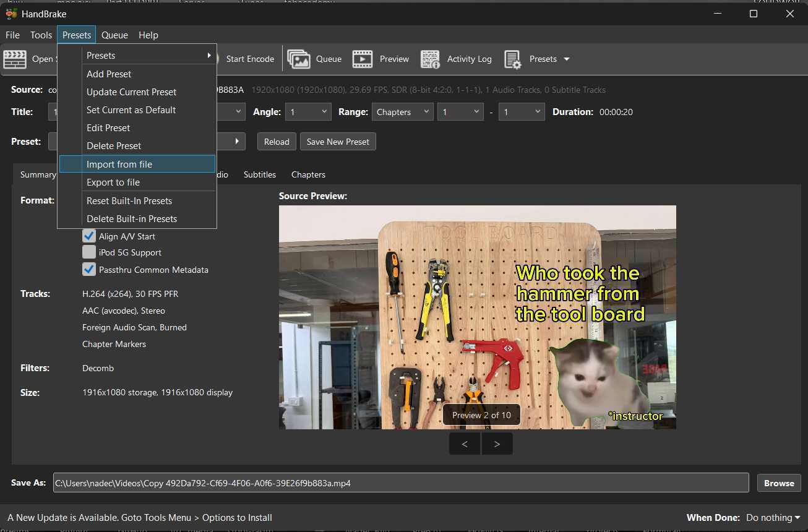Click the Browse button
The width and height of the screenshot is (808, 532).
click(x=779, y=483)
